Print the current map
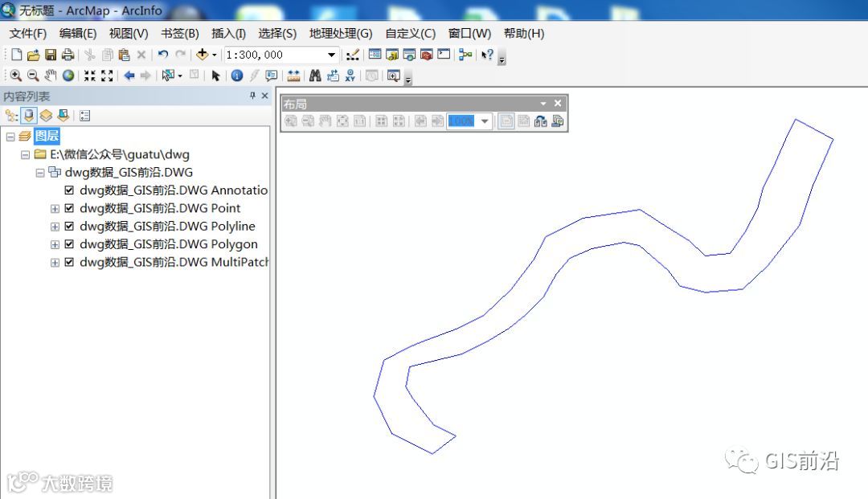Image resolution: width=868 pixels, height=499 pixels. click(68, 55)
